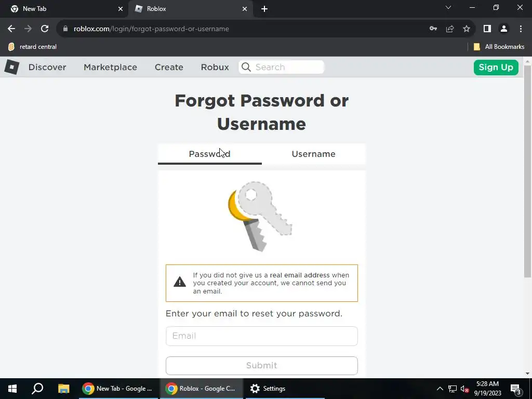Click the page vertical scrollbar
The width and height of the screenshot is (532, 399).
click(527, 171)
